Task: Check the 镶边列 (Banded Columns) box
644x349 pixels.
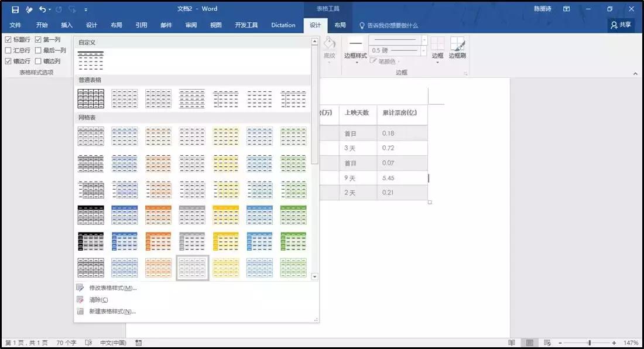Action: [38, 60]
